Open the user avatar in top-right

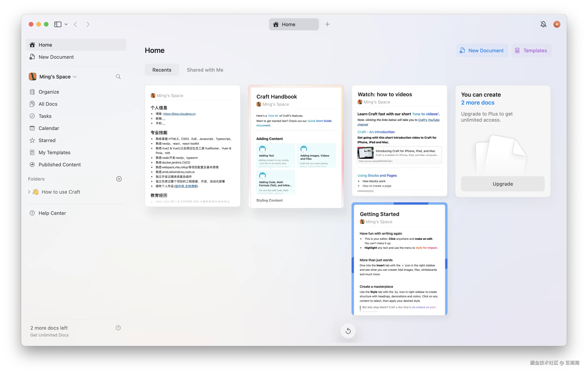coord(557,24)
